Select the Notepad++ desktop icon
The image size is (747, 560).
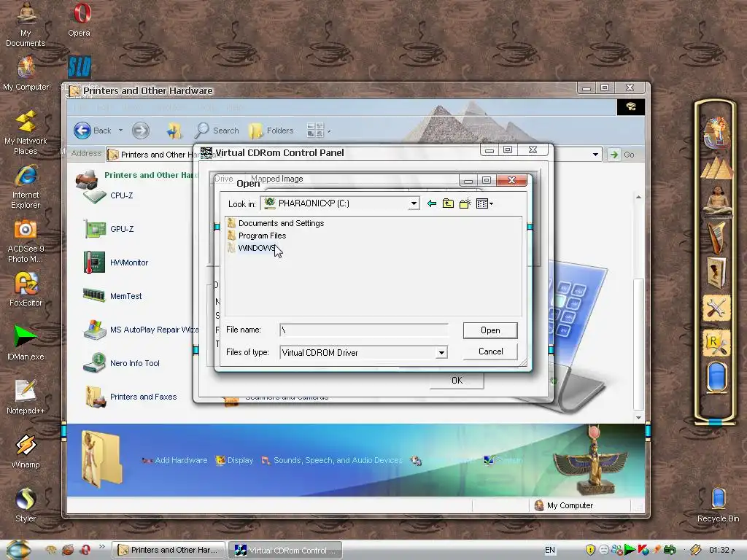click(x=26, y=397)
